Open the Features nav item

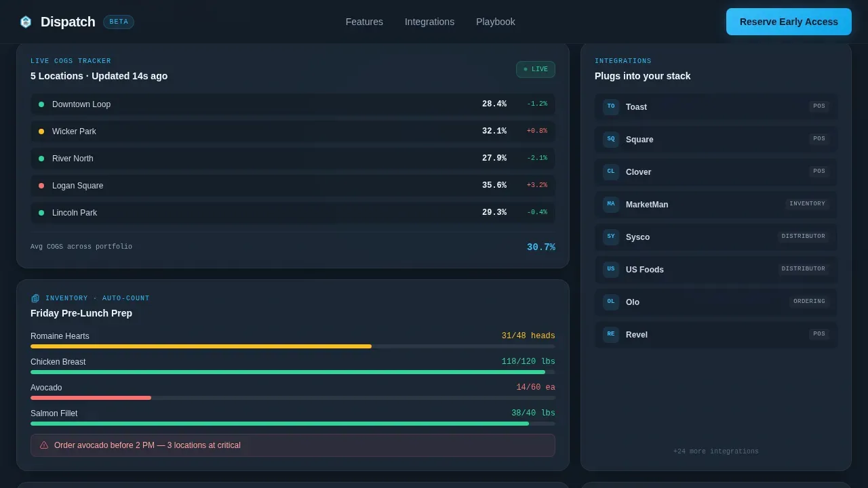click(364, 22)
